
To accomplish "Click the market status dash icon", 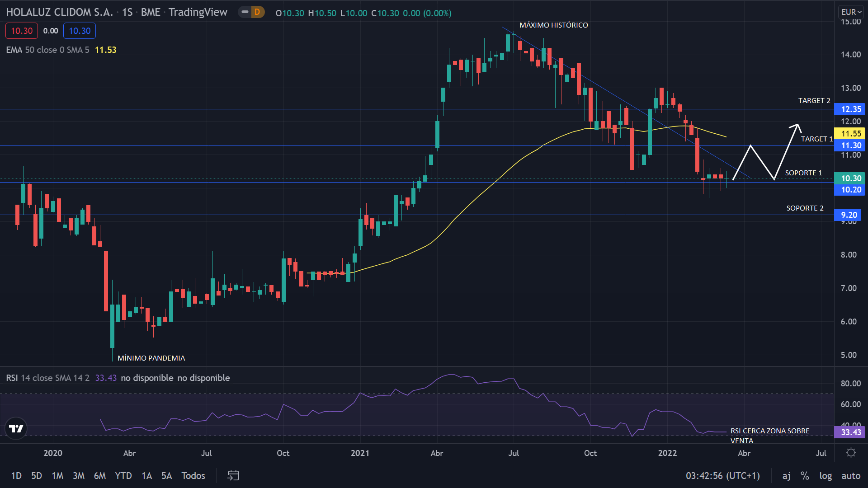I will (x=245, y=12).
